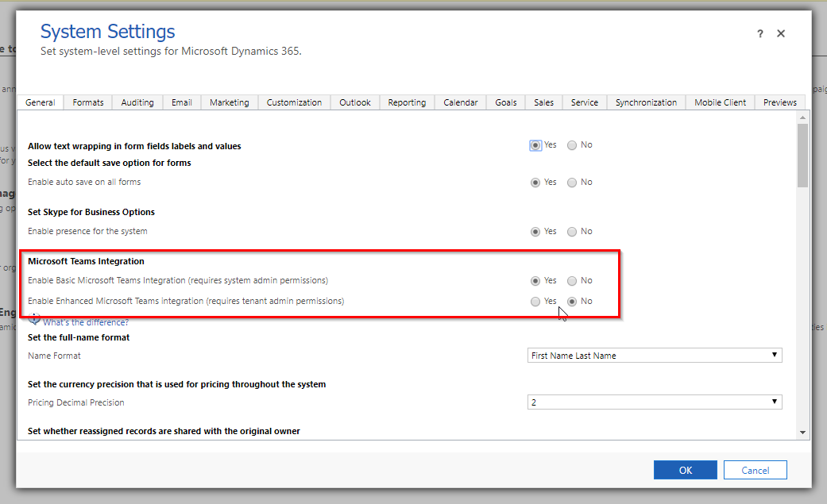
Task: Open the help question mark icon
Action: (760, 34)
